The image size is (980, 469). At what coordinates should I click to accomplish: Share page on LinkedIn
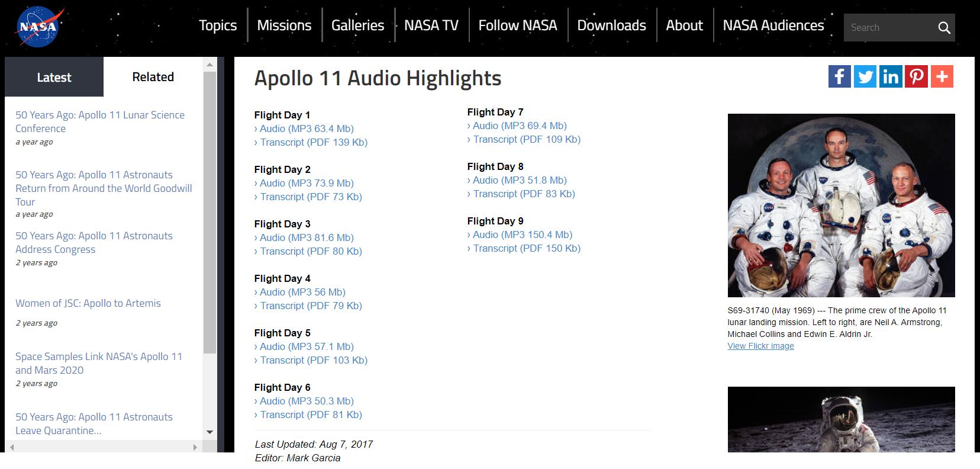pyautogui.click(x=891, y=76)
